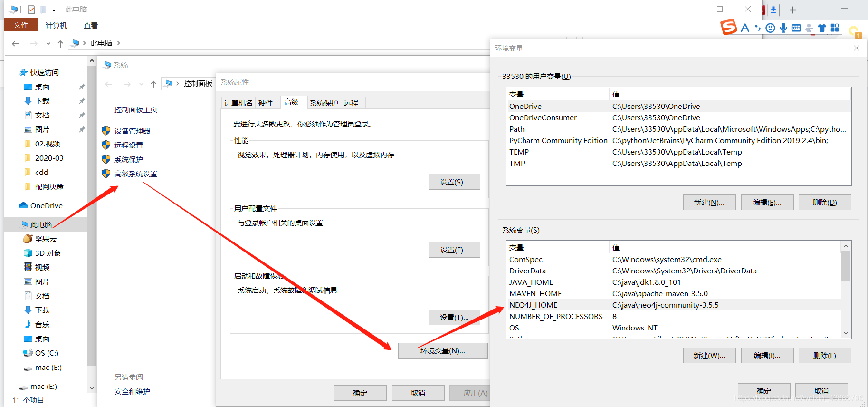Screen dimensions: 868x407
Task: Open 下载 under quick access
Action: click(42, 101)
